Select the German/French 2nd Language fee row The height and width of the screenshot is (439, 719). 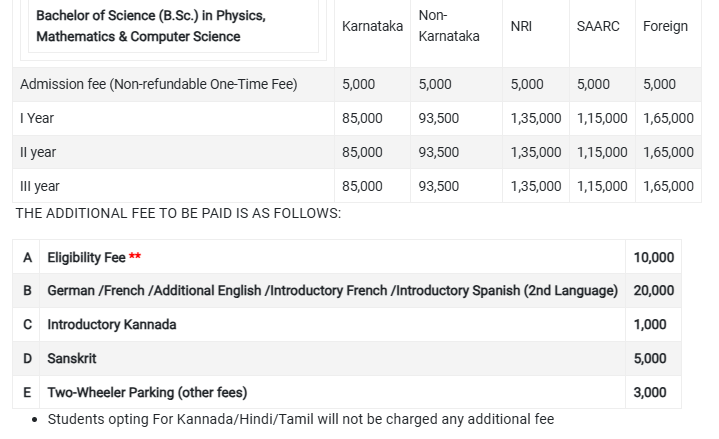pyautogui.click(x=332, y=290)
